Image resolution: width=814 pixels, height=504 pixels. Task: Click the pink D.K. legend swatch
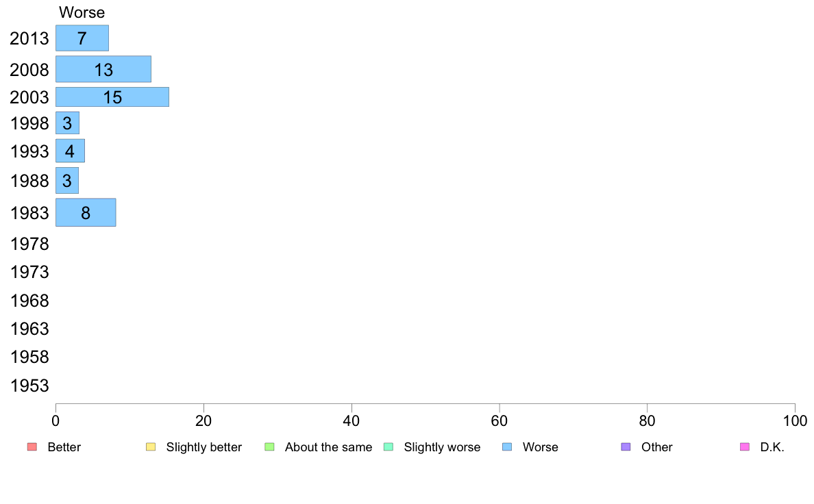[x=744, y=447]
